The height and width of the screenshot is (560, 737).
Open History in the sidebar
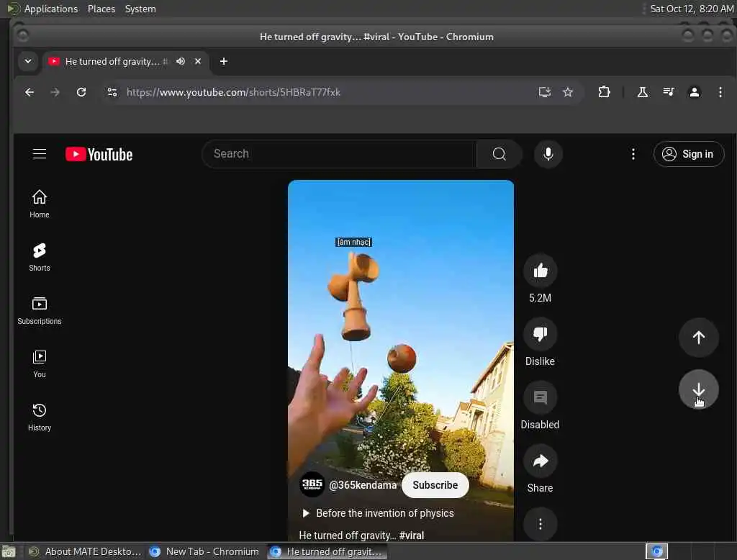tap(40, 417)
